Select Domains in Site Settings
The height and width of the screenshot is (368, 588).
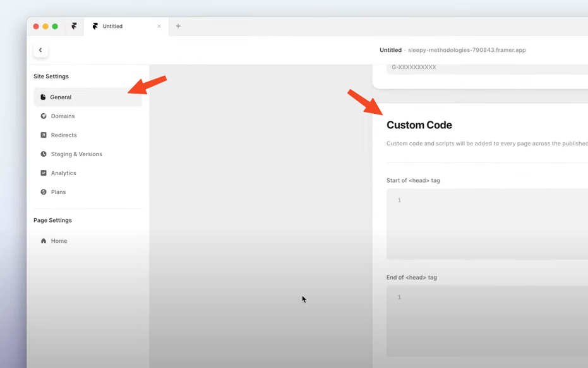coord(63,116)
